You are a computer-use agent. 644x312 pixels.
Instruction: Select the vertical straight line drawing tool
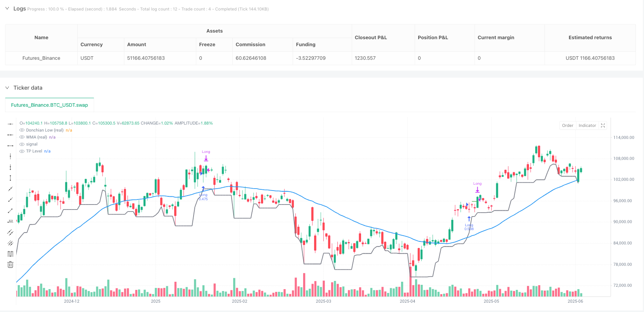pyautogui.click(x=10, y=156)
